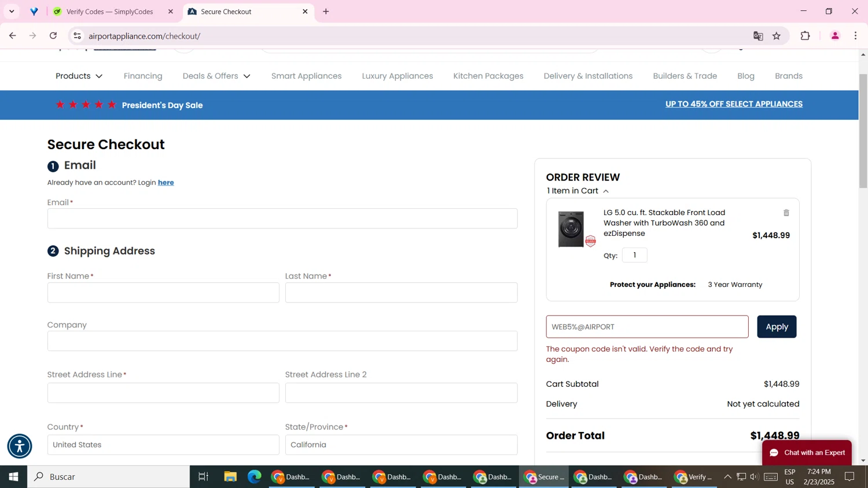The height and width of the screenshot is (488, 868).
Task: Open site information icon in address bar
Action: point(77,36)
